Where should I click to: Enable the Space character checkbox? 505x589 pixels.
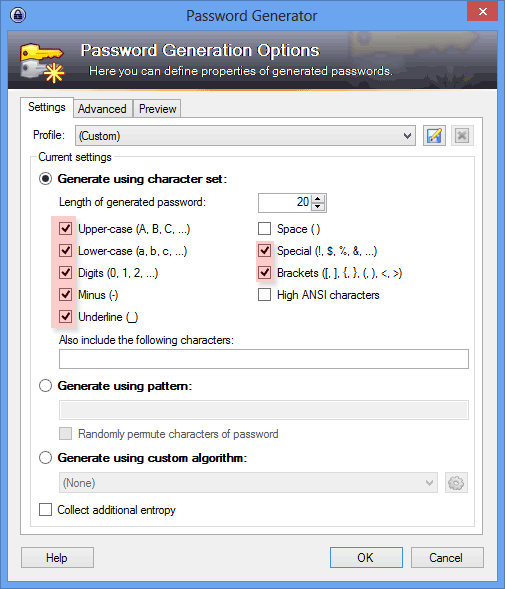(265, 228)
